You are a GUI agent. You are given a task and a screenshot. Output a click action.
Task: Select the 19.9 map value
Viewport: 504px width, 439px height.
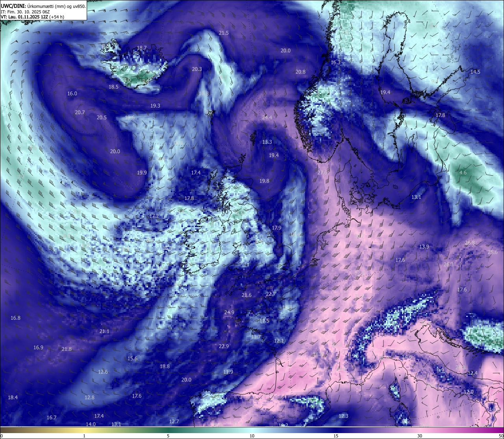click(142, 173)
